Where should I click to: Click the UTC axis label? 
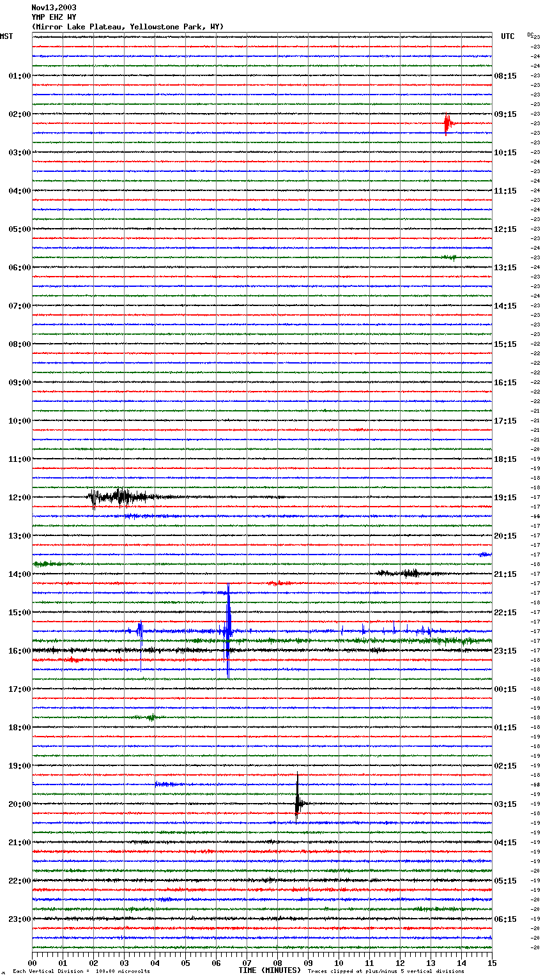pos(507,36)
